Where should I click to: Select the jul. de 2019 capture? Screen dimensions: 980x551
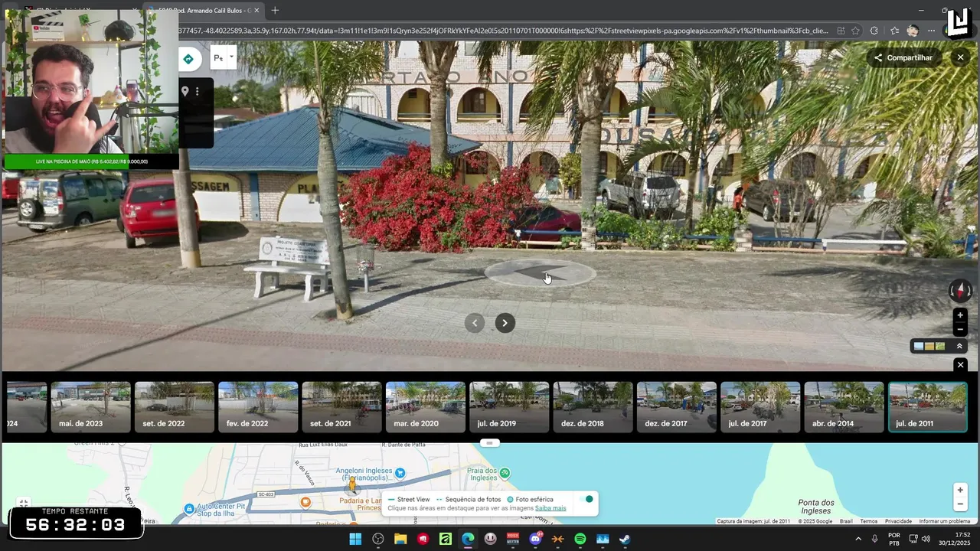click(x=509, y=407)
